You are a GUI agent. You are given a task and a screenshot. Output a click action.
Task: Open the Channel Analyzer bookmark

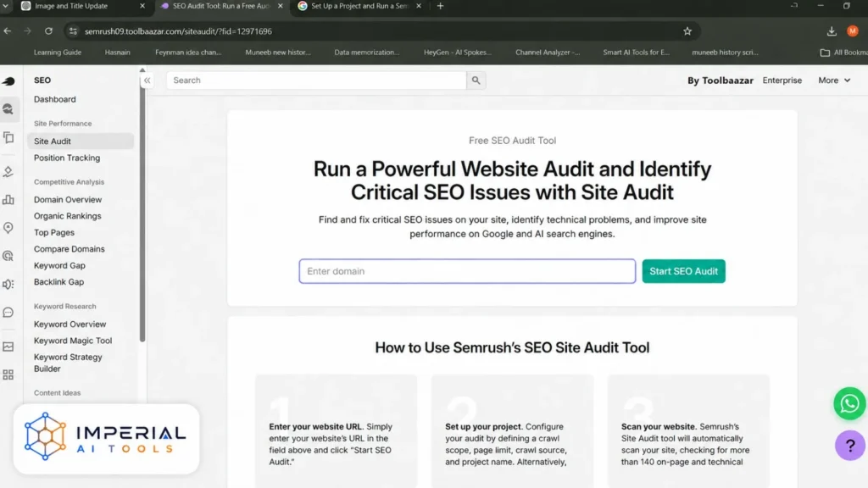click(548, 52)
